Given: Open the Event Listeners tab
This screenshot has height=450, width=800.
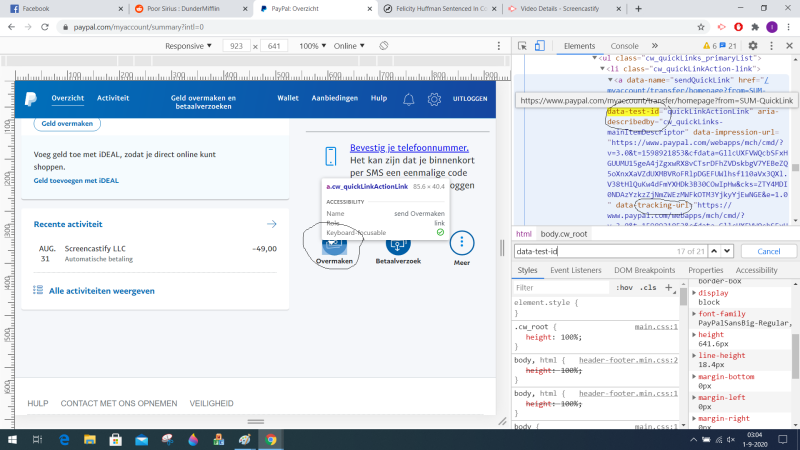Looking at the screenshot, I should click(x=576, y=270).
